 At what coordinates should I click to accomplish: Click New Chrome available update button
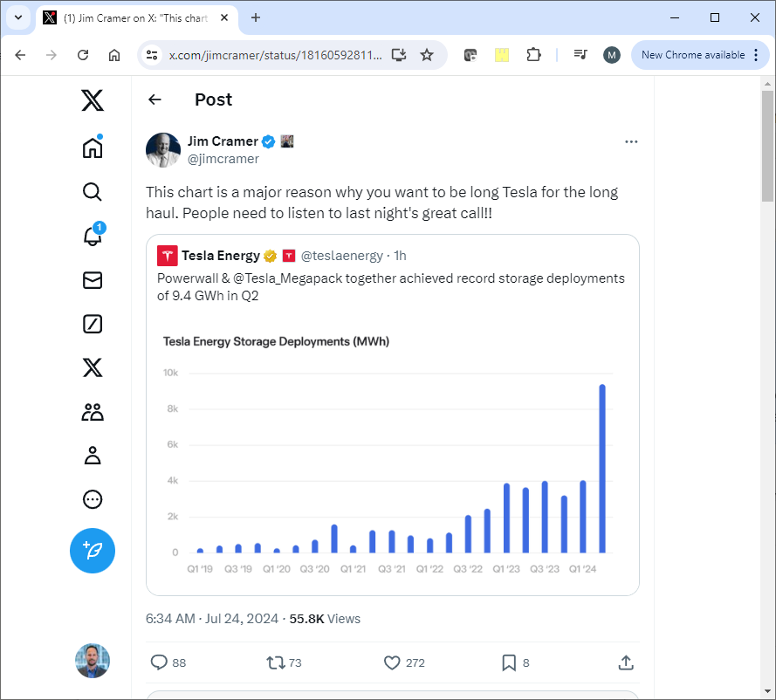click(693, 55)
